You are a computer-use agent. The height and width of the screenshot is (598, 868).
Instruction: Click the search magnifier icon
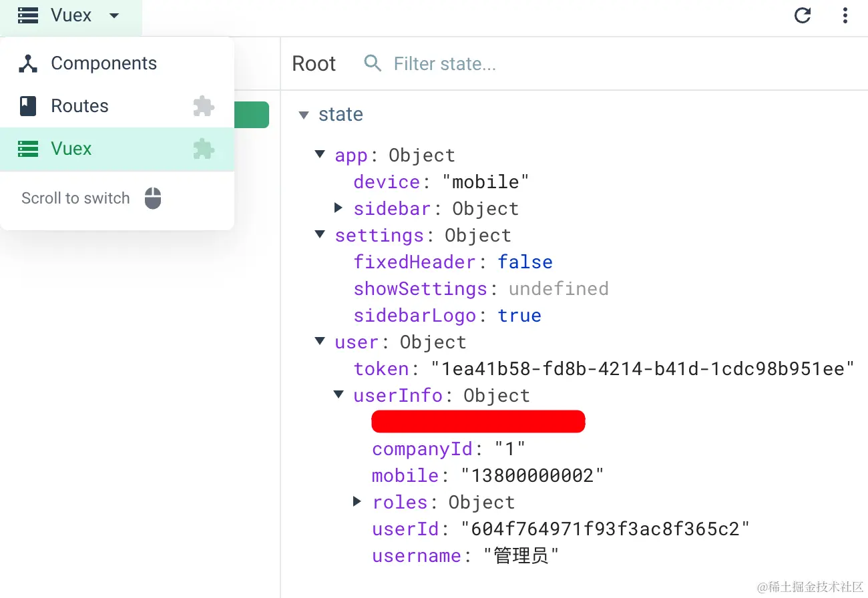coord(373,63)
